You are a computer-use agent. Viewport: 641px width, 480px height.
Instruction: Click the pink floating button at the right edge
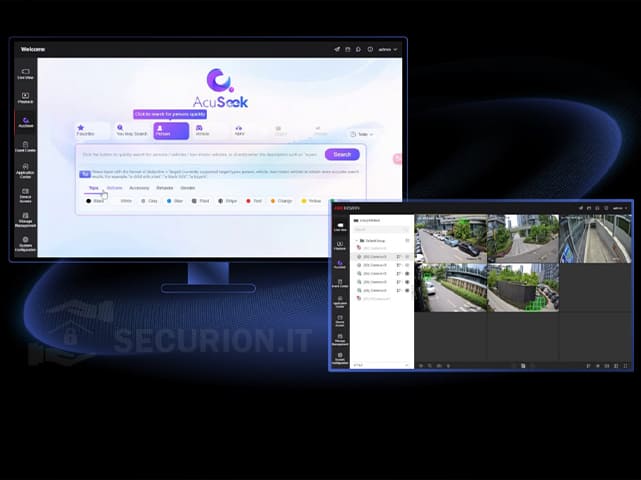point(397,159)
